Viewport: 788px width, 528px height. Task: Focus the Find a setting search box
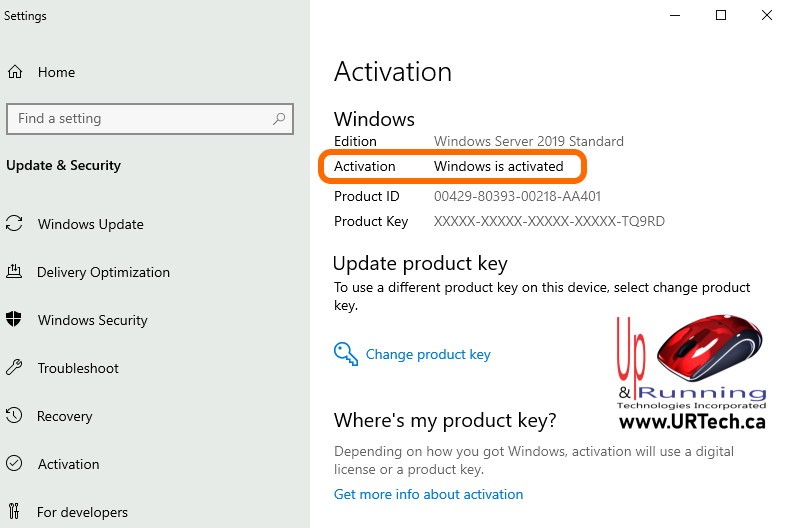[x=140, y=119]
